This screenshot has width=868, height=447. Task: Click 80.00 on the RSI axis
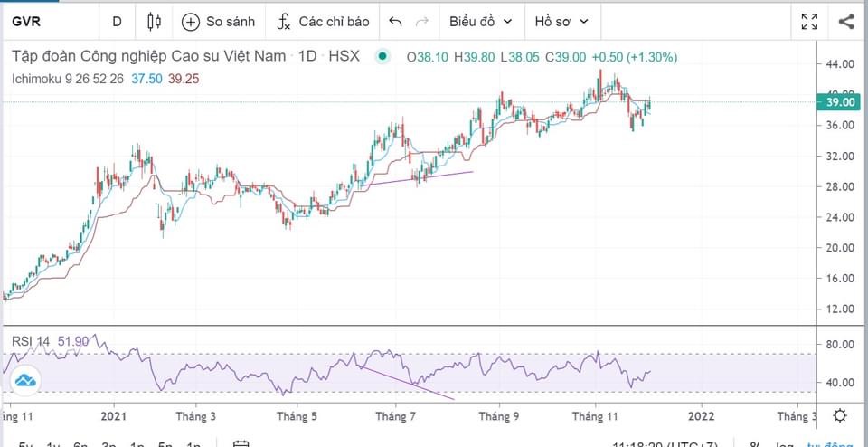tap(839, 345)
